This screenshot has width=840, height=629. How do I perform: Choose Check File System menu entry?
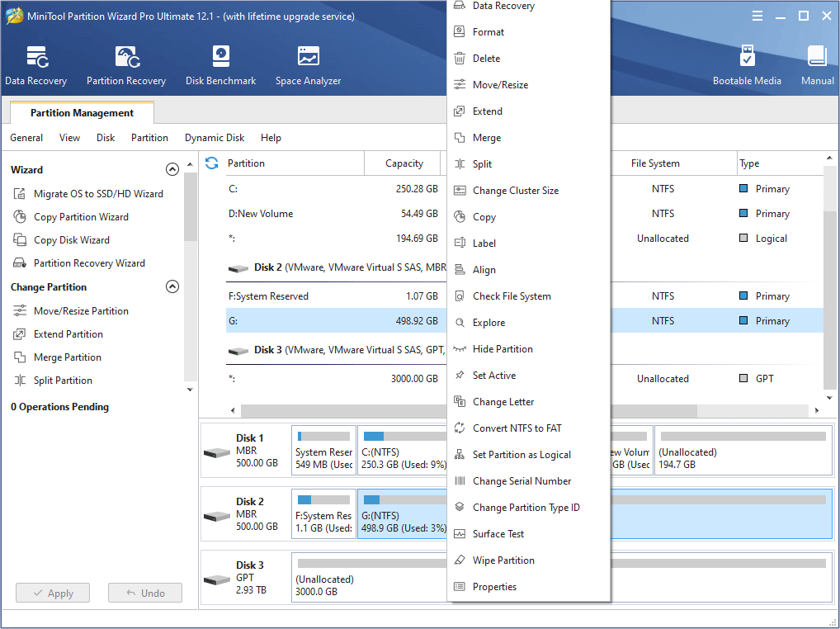528,296
